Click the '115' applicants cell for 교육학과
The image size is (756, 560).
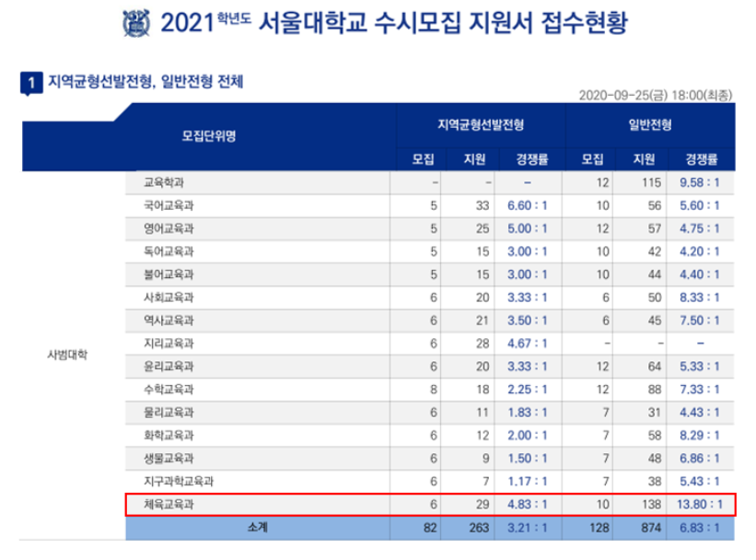click(x=651, y=182)
